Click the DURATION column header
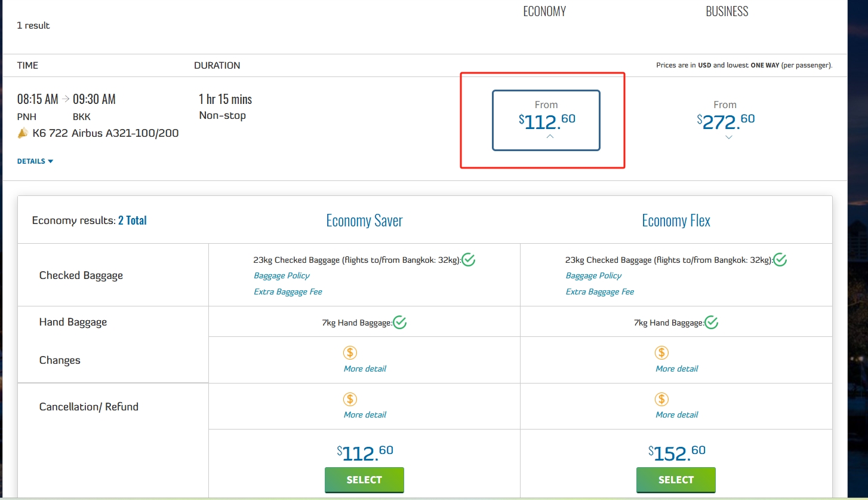This screenshot has height=500, width=868. [x=217, y=65]
